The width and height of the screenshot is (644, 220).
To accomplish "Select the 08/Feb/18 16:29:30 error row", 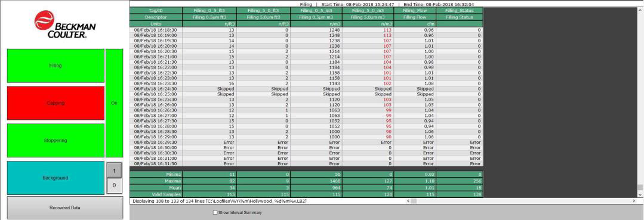I will pyautogui.click(x=306, y=142).
